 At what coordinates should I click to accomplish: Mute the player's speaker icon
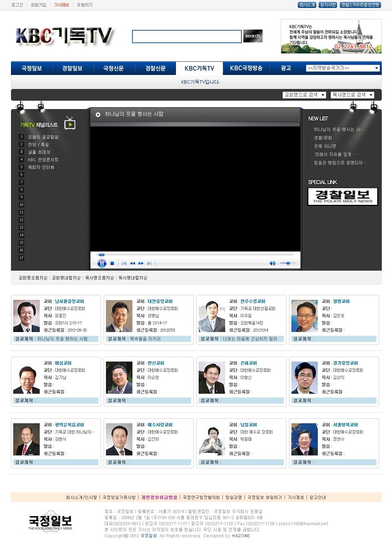click(272, 263)
